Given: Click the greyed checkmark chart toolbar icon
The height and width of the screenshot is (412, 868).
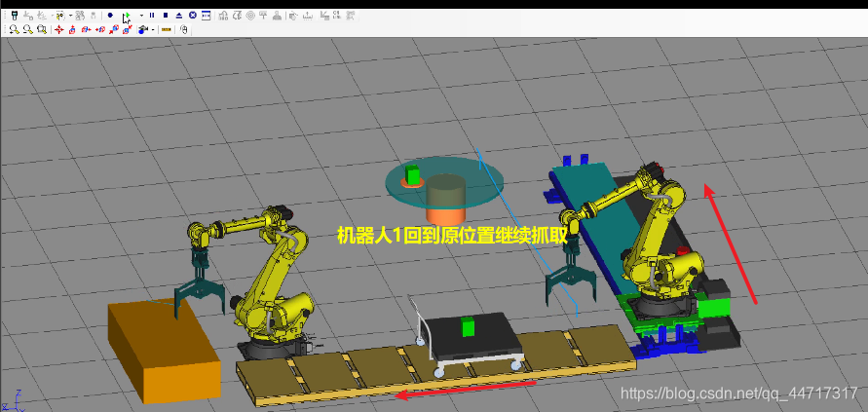Looking at the screenshot, I should 324,16.
